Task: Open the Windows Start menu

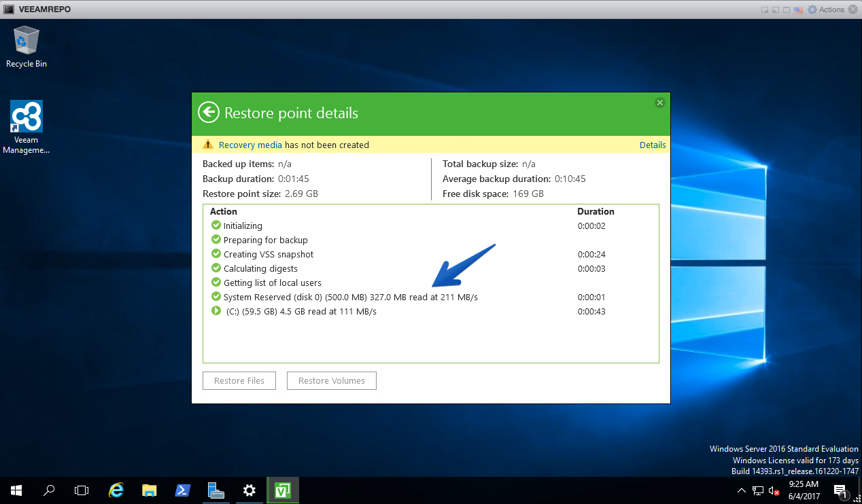Action: [x=16, y=490]
